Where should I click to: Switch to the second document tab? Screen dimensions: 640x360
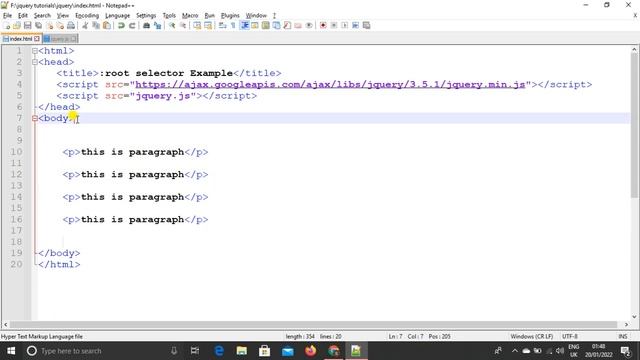[60, 39]
